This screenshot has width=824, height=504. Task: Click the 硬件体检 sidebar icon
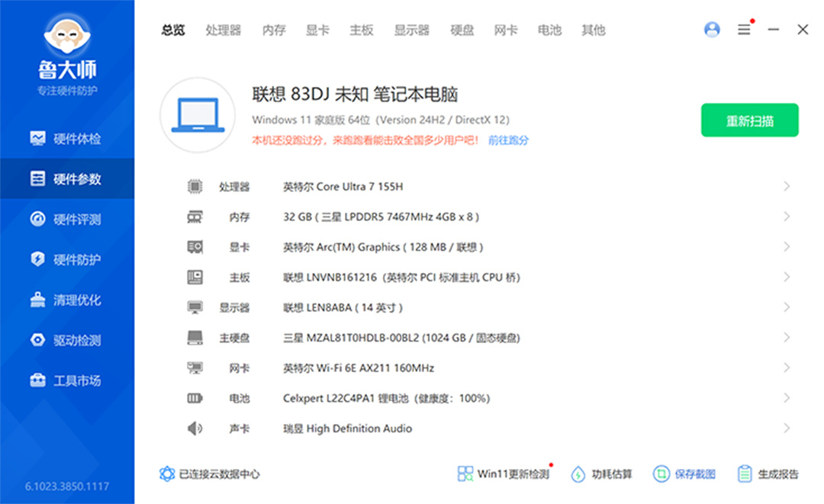click(37, 139)
